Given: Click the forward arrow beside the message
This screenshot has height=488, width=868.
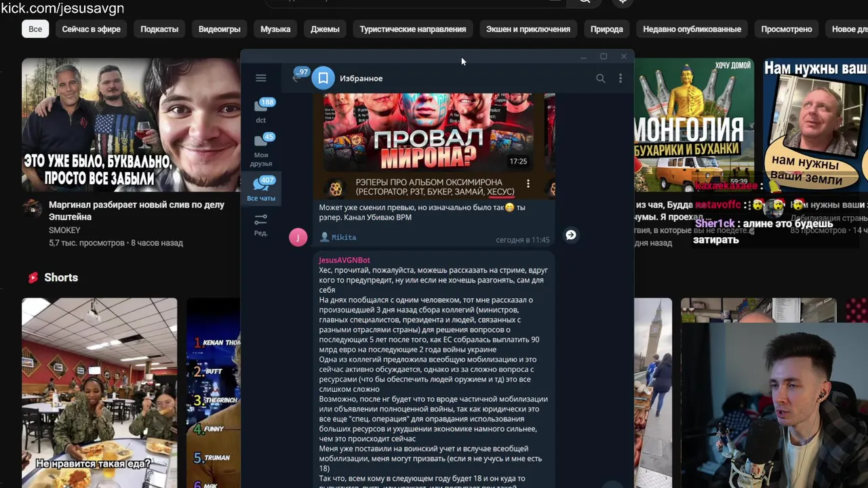Looking at the screenshot, I should pos(571,235).
